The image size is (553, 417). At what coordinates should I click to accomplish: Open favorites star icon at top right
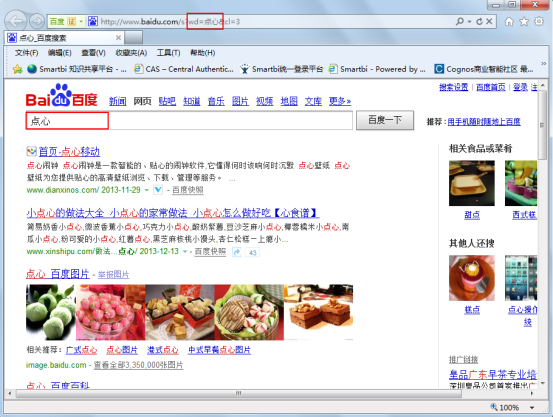[x=524, y=22]
